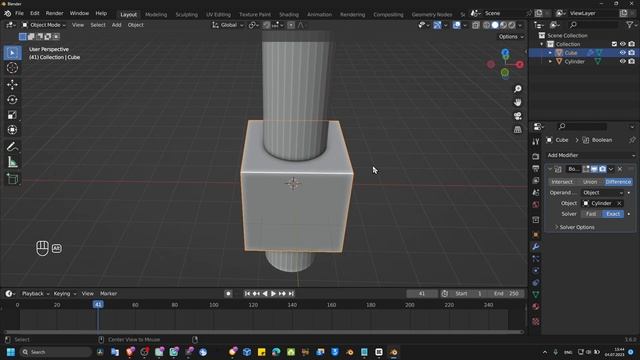The width and height of the screenshot is (640, 360).
Task: Expand the Cylinder tree item
Action: point(550,62)
